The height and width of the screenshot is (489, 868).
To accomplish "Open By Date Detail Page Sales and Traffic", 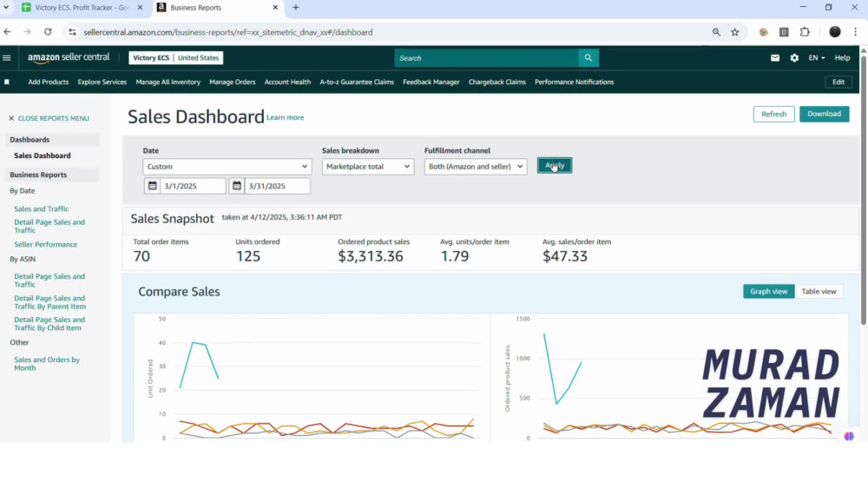I will point(49,226).
